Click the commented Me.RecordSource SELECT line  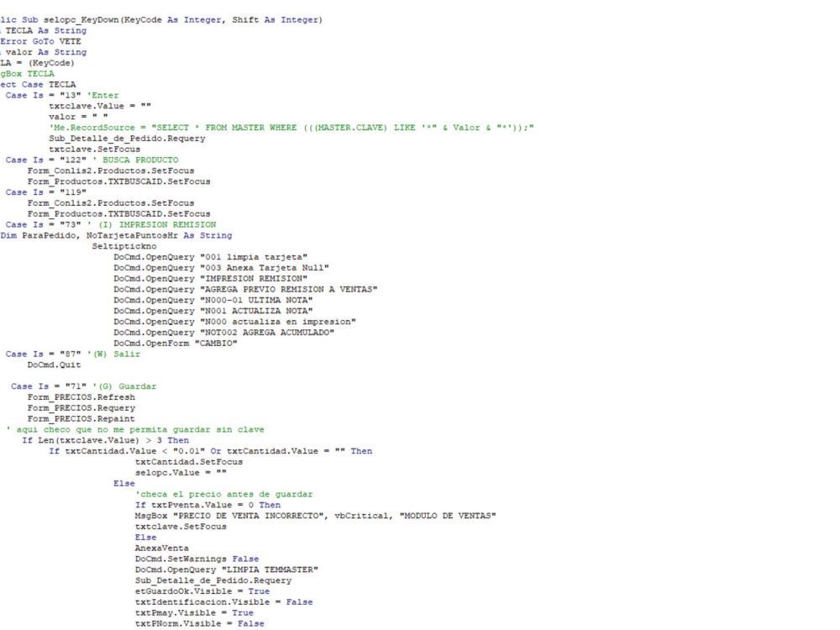pos(291,128)
